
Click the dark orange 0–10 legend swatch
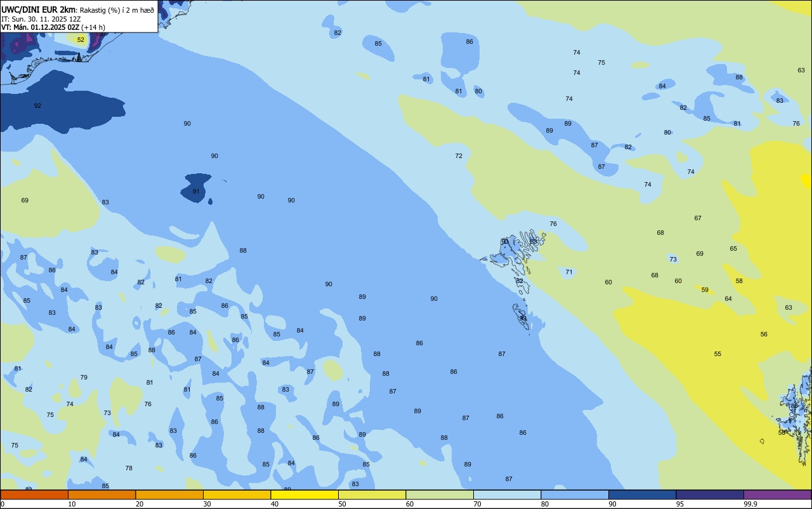[34, 494]
